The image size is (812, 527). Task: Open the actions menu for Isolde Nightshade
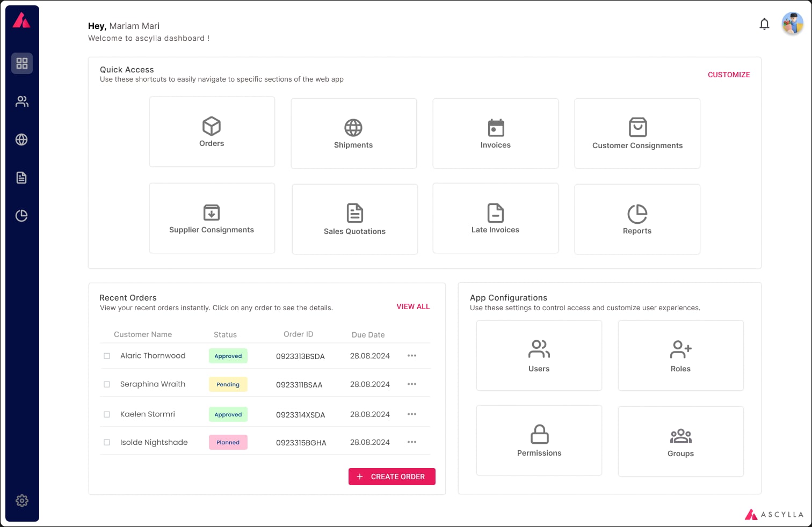(412, 442)
